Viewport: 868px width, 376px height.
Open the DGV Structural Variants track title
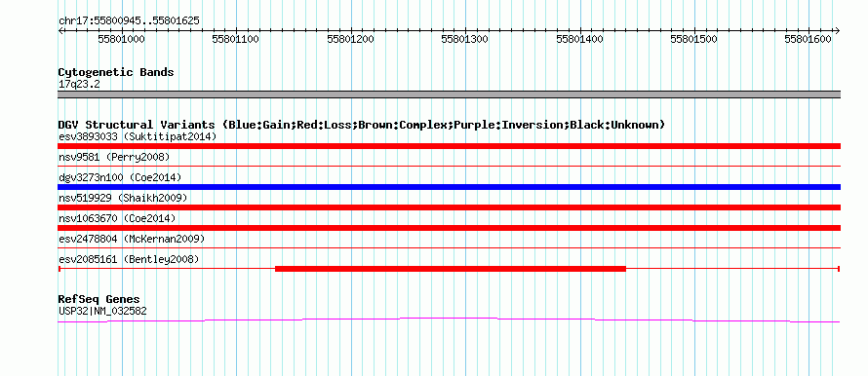[x=362, y=125]
